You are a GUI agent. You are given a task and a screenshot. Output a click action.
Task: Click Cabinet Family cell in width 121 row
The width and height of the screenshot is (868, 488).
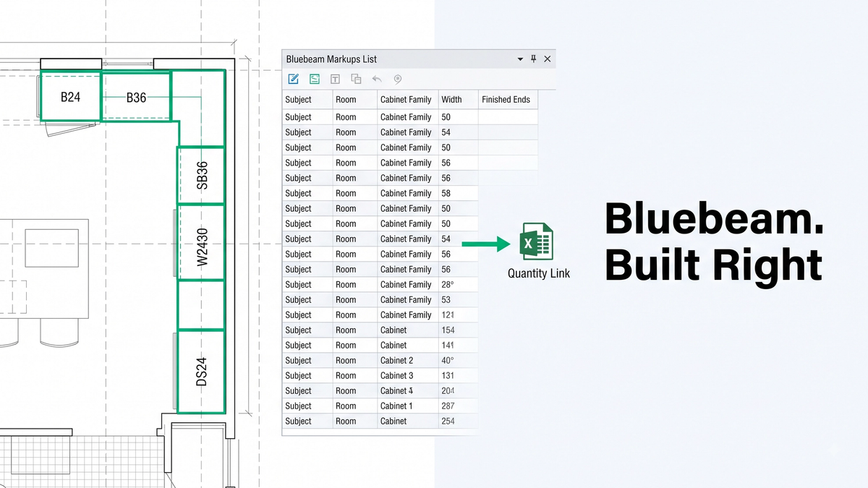[408, 315]
